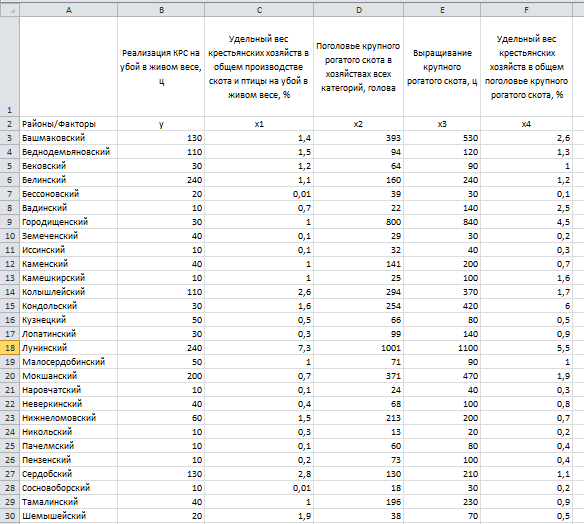Screen dimensions: 584x524
Task: Select cell 'Беднодемьяновский'
Action: point(69,152)
